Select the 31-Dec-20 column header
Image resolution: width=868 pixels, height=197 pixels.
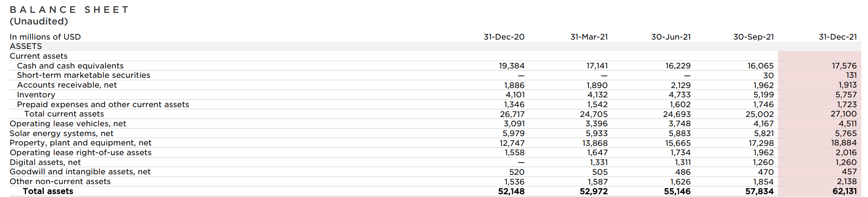coord(504,37)
